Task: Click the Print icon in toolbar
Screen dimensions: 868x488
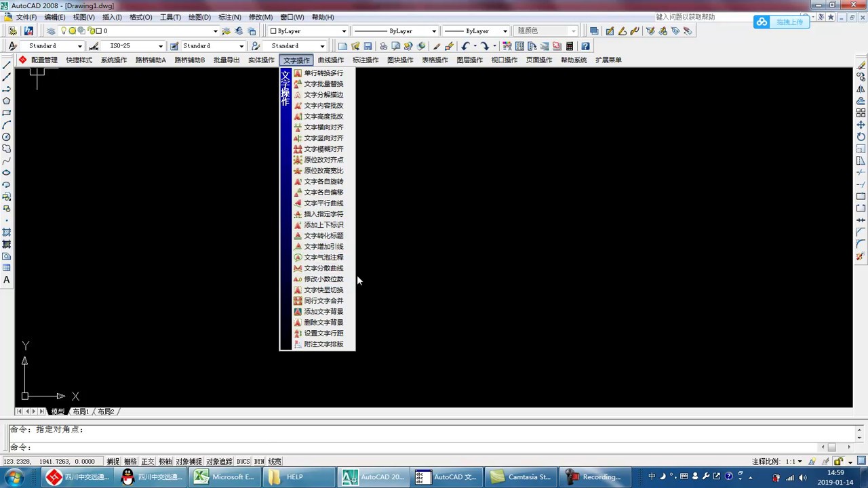Action: [x=383, y=46]
